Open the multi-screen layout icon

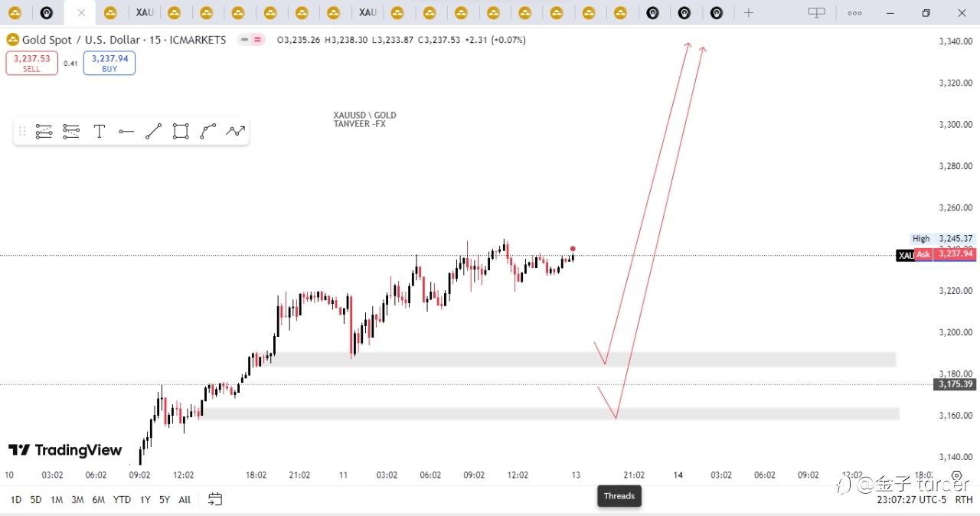click(x=817, y=13)
